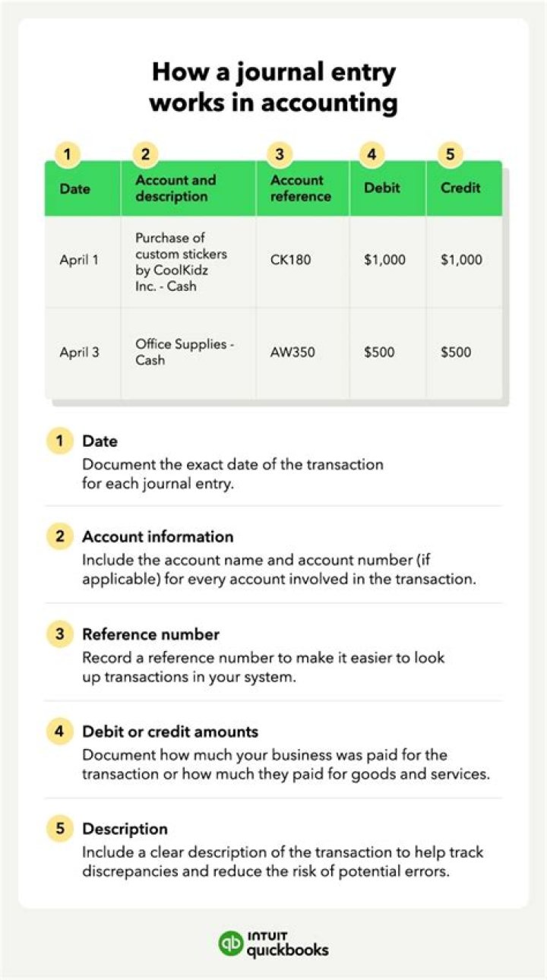The height and width of the screenshot is (980, 547).
Task: Select the Date column header
Action: pyautogui.click(x=74, y=188)
